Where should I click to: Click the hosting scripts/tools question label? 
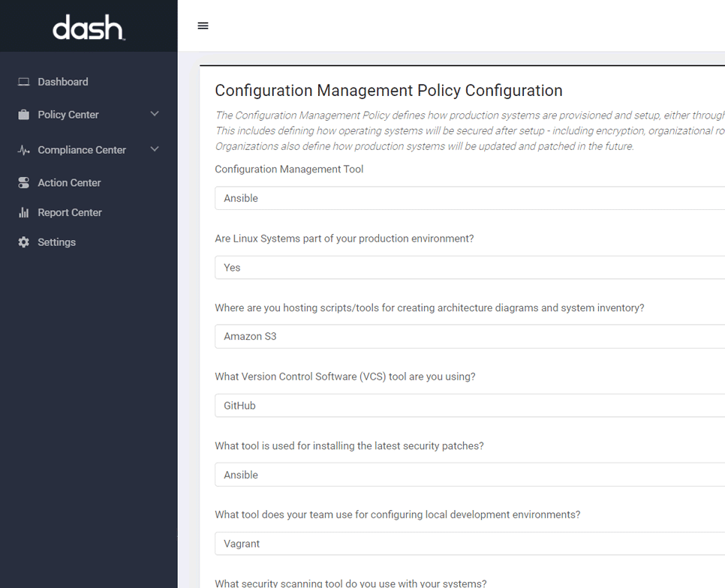[x=429, y=308]
